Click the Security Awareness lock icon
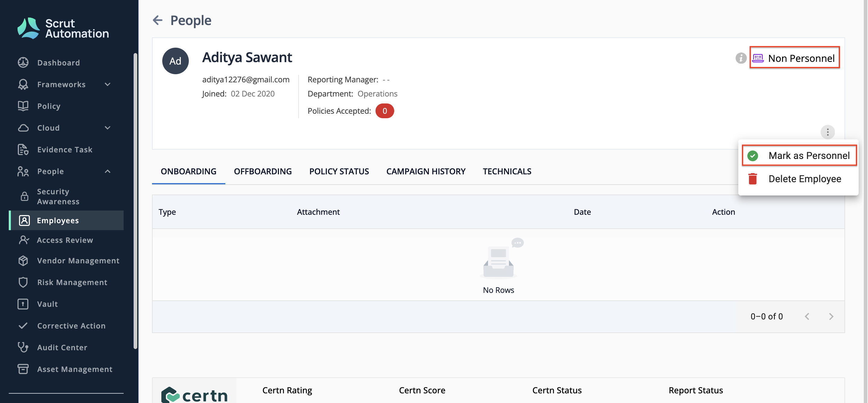Screen dimensions: 868x403 pyautogui.click(x=24, y=196)
